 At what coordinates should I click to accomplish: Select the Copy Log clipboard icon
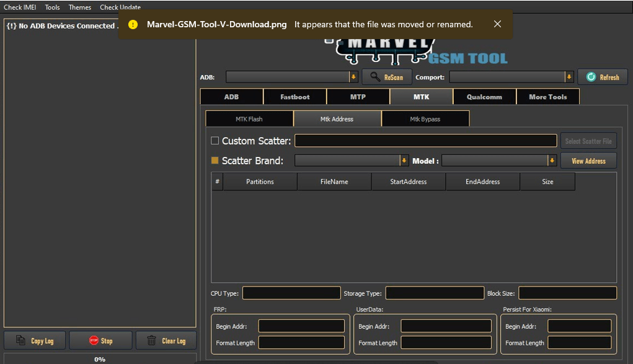coord(19,340)
